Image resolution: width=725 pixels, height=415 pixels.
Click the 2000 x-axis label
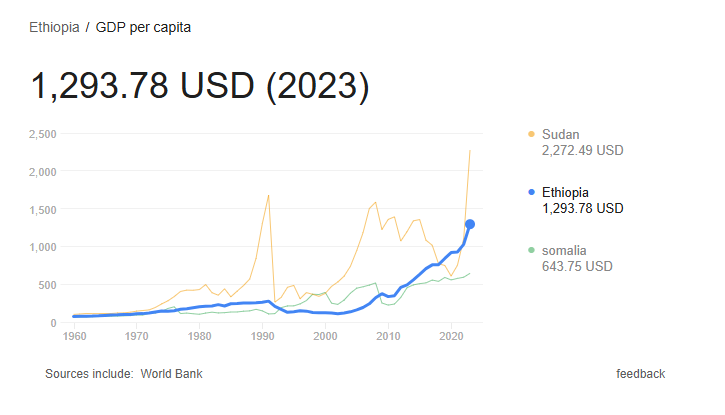tap(326, 337)
